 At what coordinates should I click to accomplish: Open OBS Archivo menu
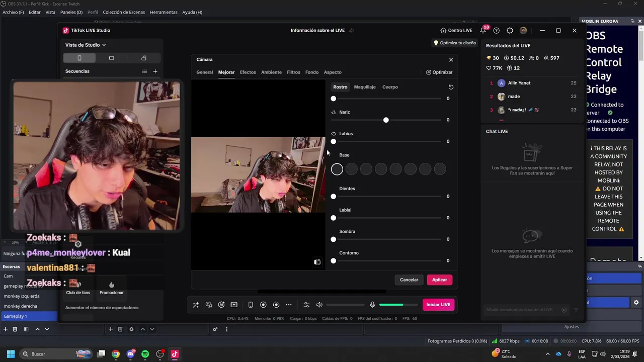(13, 12)
